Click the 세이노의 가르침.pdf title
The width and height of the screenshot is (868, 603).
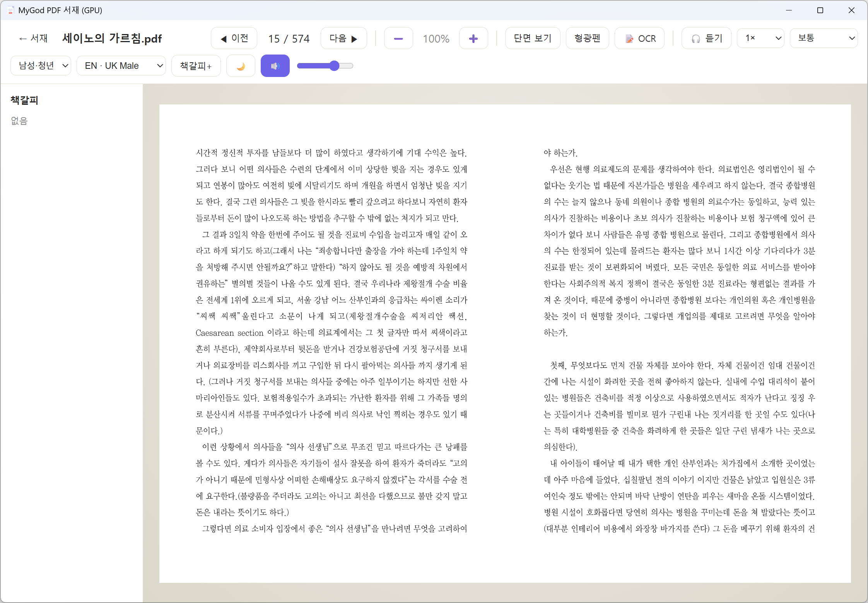pyautogui.click(x=112, y=38)
